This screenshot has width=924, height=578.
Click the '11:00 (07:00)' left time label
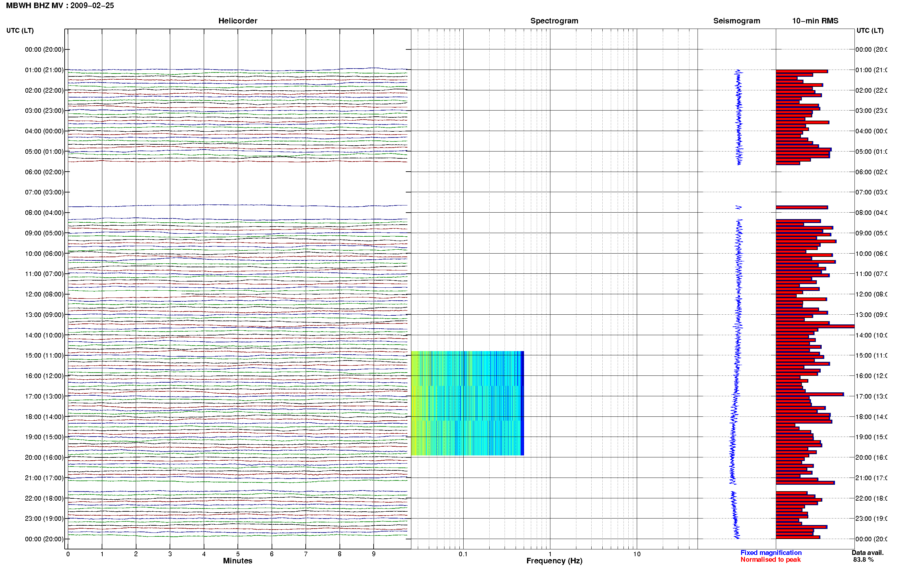44,274
